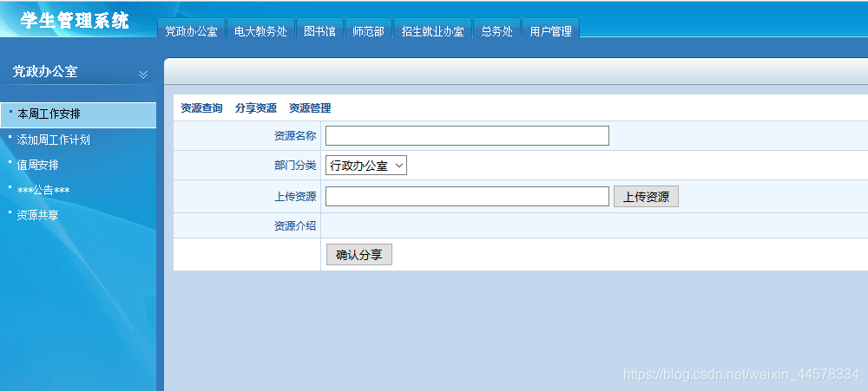Image resolution: width=868 pixels, height=391 pixels.
Task: Click the 党政办公室 sidebar header text
Action: [x=45, y=71]
